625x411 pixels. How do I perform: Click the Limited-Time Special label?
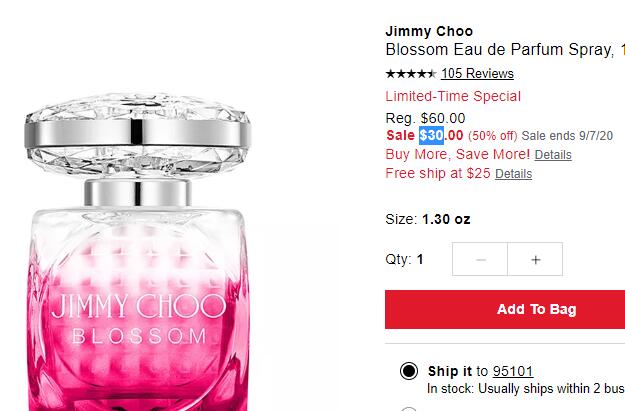(453, 96)
